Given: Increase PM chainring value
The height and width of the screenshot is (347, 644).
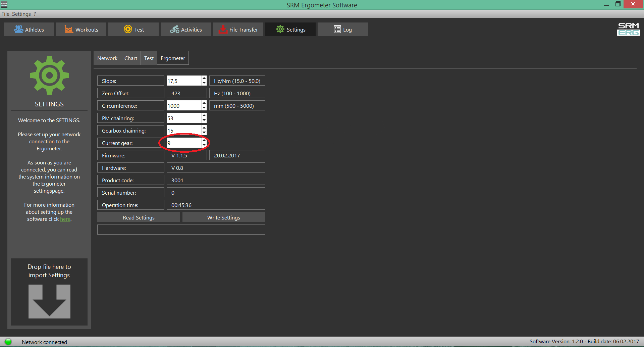Looking at the screenshot, I should pos(204,116).
